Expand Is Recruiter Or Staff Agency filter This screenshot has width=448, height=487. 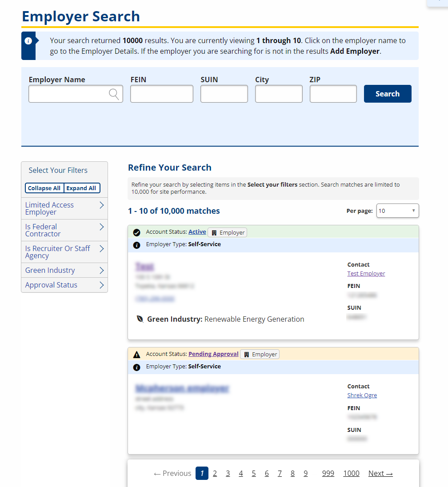(x=64, y=252)
